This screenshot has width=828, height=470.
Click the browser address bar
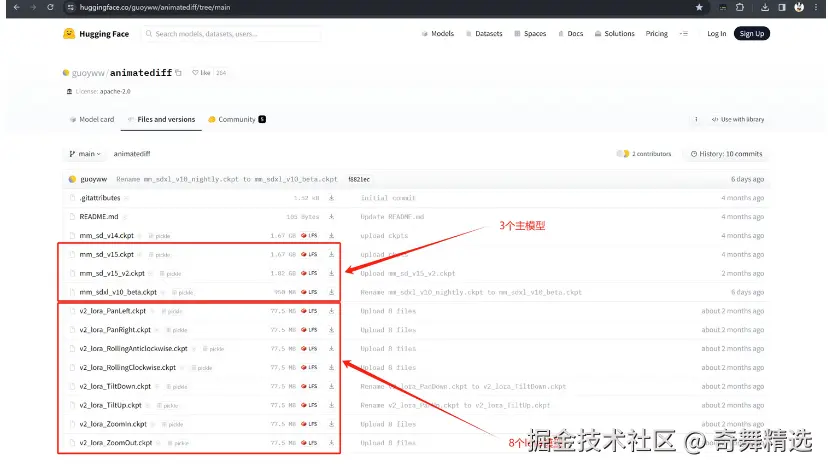pos(380,7)
